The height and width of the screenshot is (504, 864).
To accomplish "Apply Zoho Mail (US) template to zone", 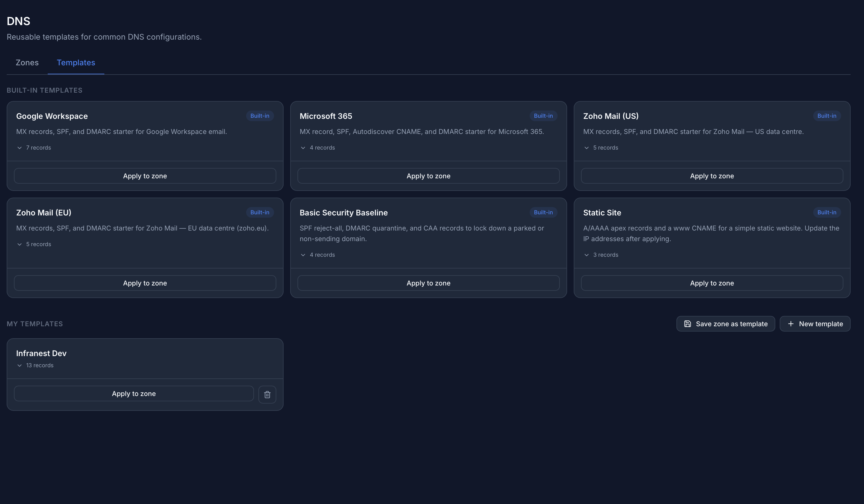I will (x=712, y=176).
